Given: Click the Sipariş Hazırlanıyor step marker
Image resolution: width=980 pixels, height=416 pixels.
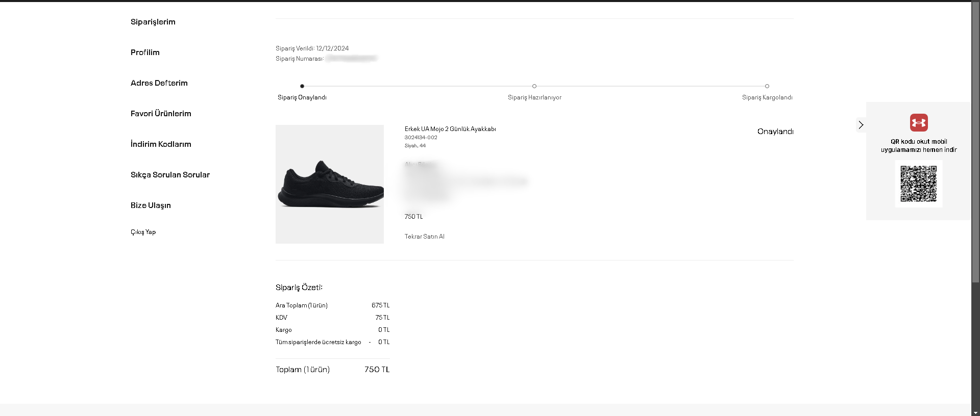Looking at the screenshot, I should 534,86.
